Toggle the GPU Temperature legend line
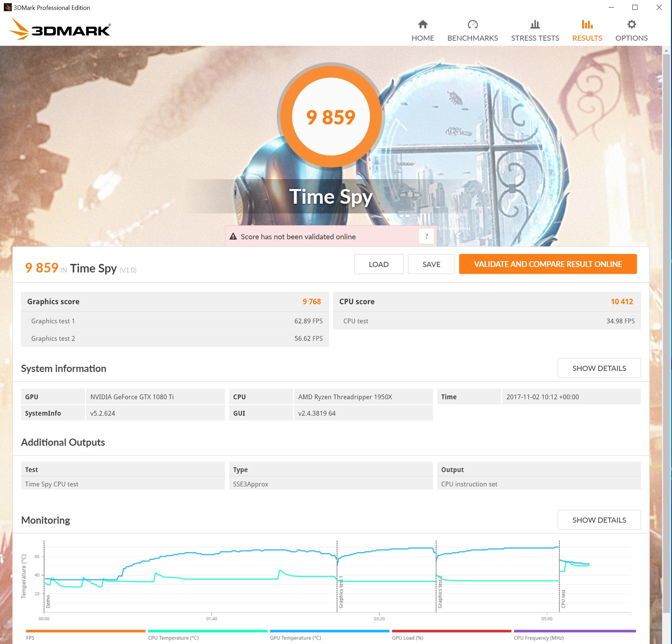Image resolution: width=672 pixels, height=644 pixels. [x=295, y=638]
